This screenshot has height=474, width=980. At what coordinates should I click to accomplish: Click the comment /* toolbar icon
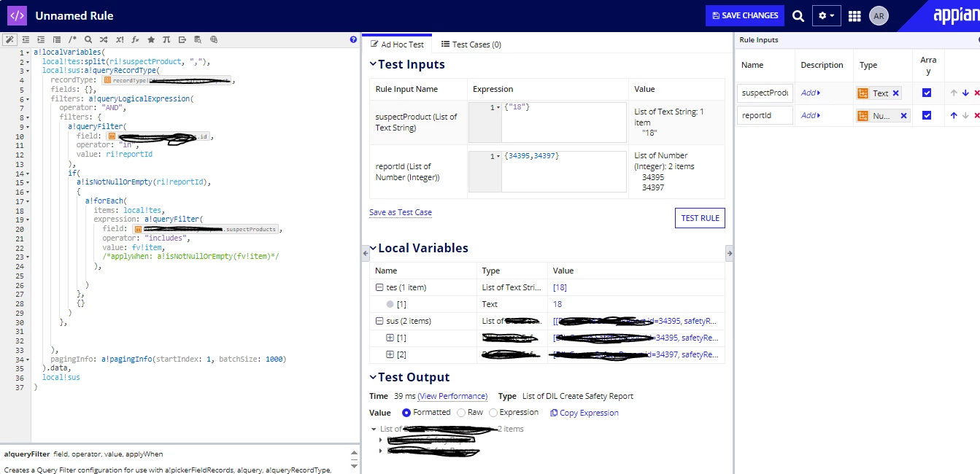pyautogui.click(x=72, y=39)
